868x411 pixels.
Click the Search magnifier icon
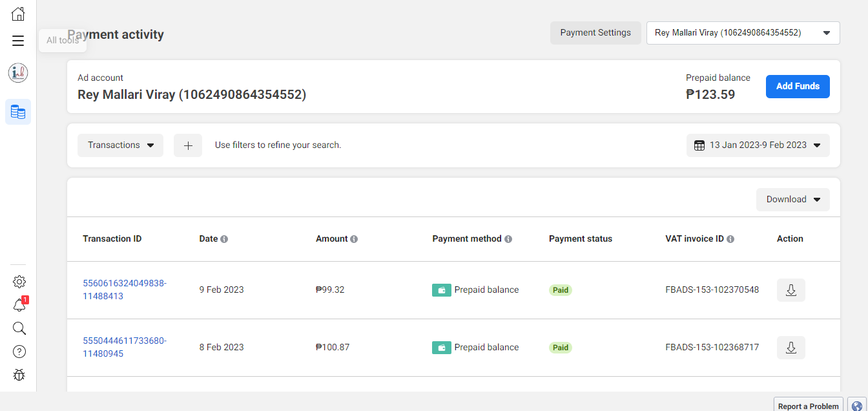click(19, 328)
